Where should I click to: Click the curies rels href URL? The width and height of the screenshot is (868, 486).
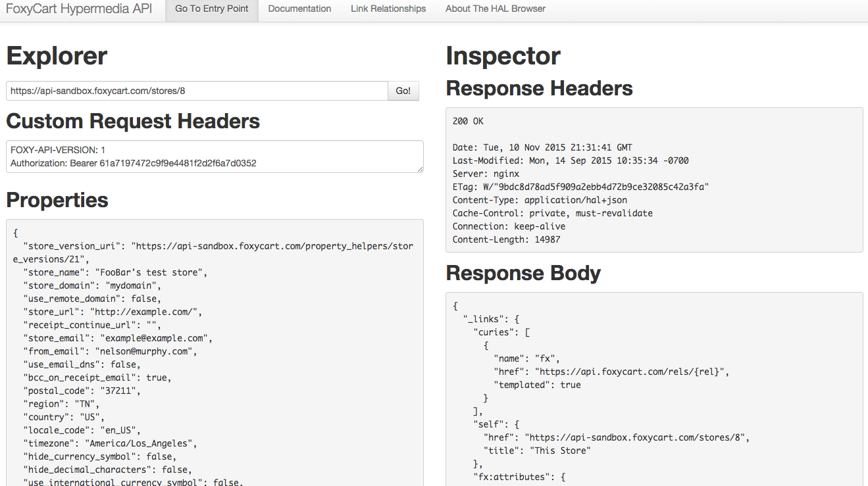pyautogui.click(x=631, y=372)
